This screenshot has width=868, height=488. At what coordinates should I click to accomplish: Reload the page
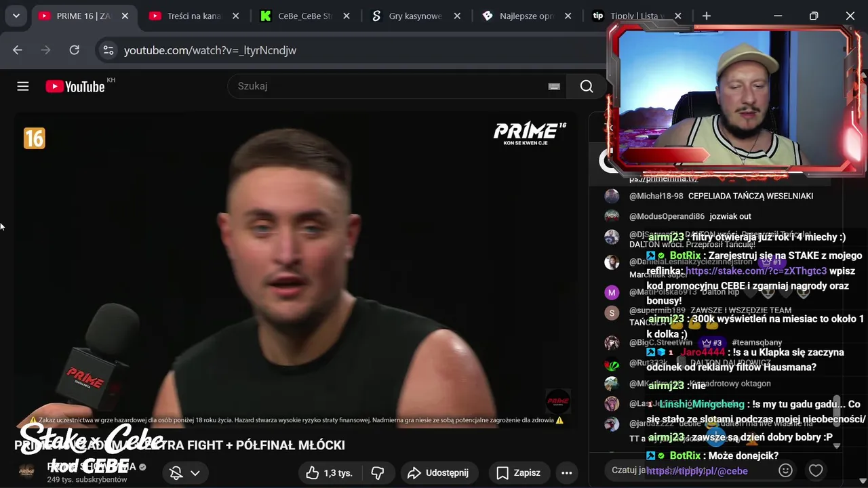(x=75, y=49)
